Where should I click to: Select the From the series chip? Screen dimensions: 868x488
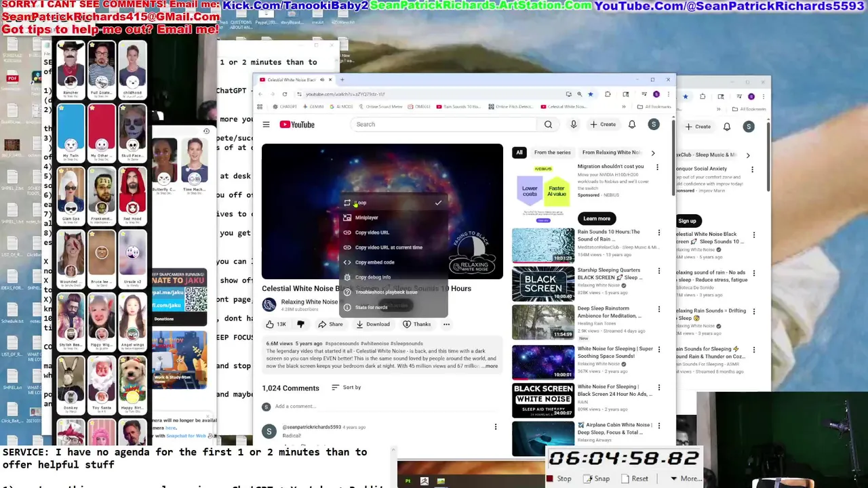tap(552, 152)
